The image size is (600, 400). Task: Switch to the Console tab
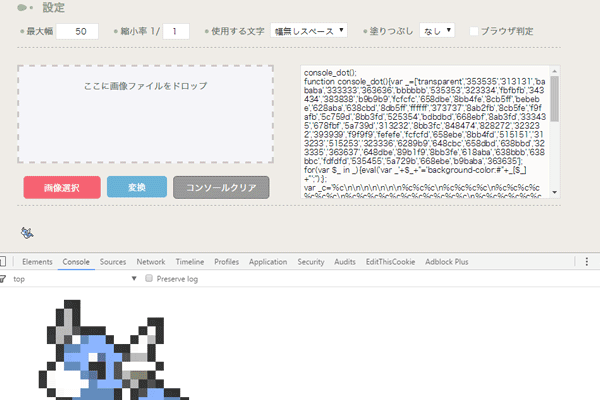[76, 262]
